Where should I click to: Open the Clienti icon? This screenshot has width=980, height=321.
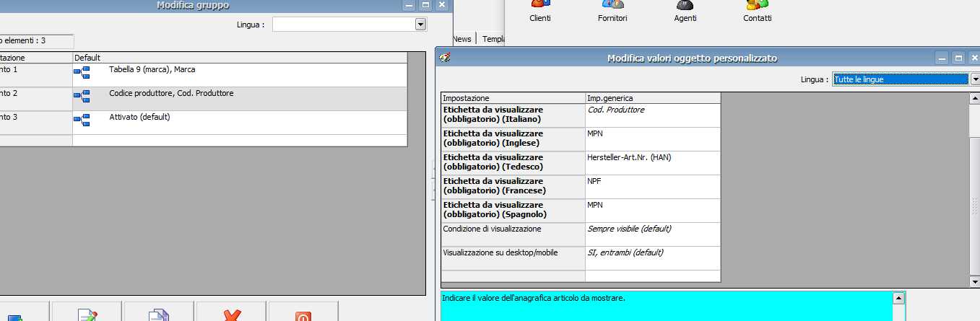coord(540,11)
